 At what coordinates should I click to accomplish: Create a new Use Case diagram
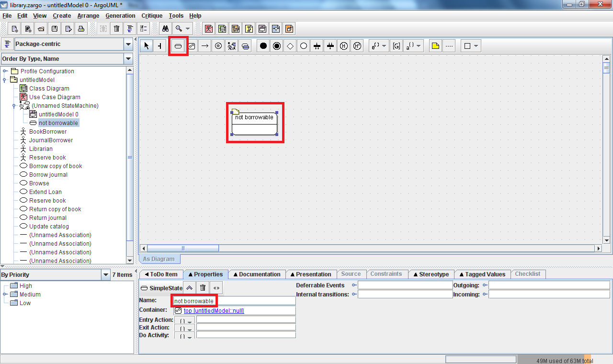click(x=209, y=29)
